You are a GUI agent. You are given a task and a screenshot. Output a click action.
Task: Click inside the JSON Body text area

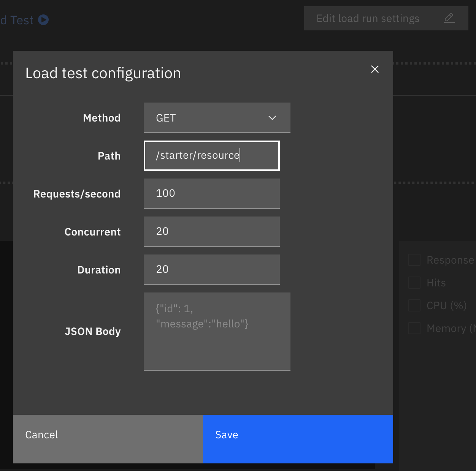pyautogui.click(x=217, y=331)
